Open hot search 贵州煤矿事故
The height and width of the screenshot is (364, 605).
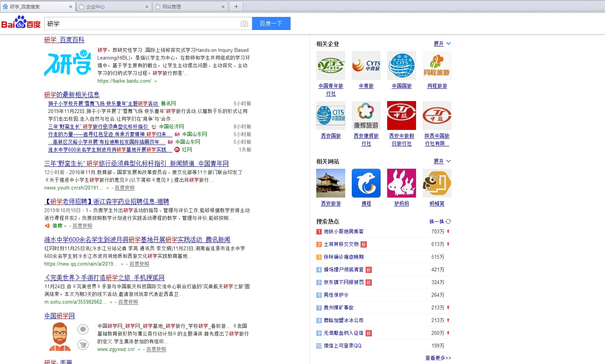[x=339, y=307]
